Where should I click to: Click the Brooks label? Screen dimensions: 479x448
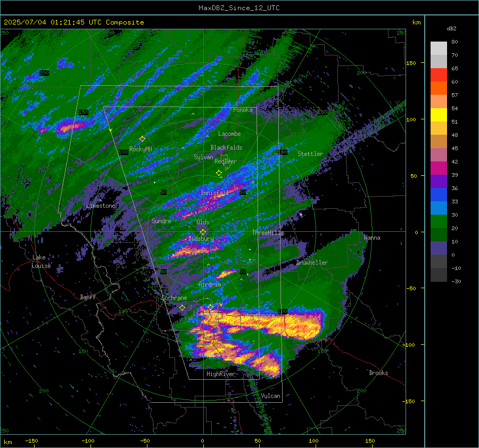378,373
